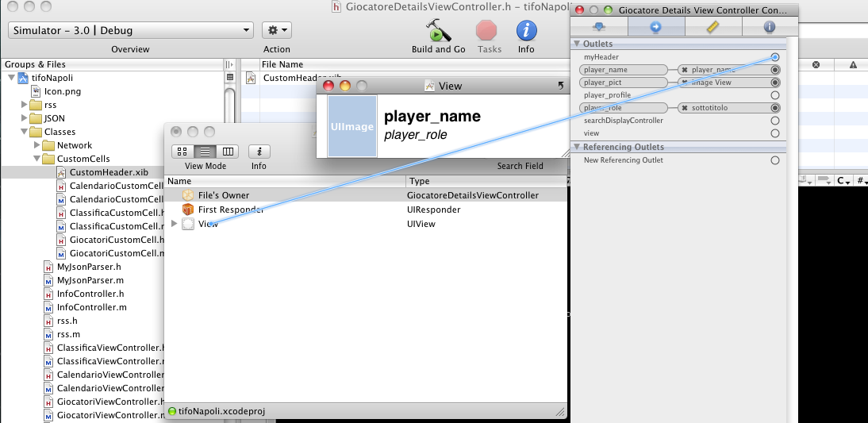
Task: Click the New Referencing Outlet circle
Action: pos(775,160)
